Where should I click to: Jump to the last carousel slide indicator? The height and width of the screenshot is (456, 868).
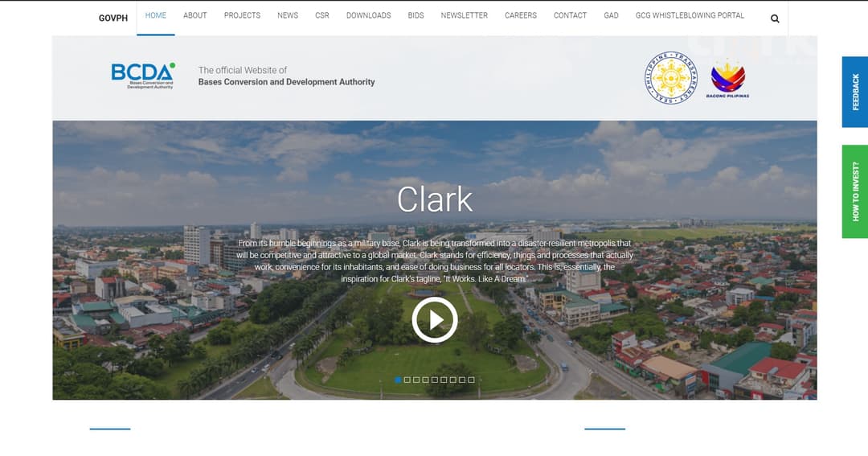pyautogui.click(x=472, y=380)
